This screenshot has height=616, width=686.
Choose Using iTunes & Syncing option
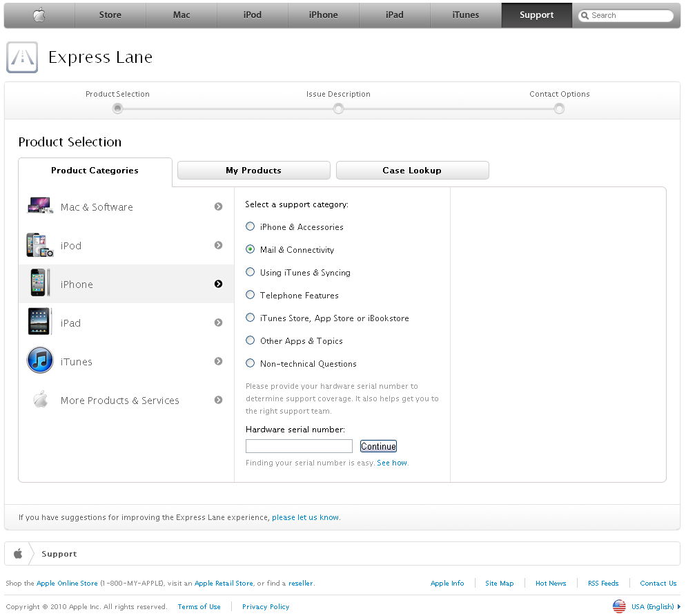251,272
